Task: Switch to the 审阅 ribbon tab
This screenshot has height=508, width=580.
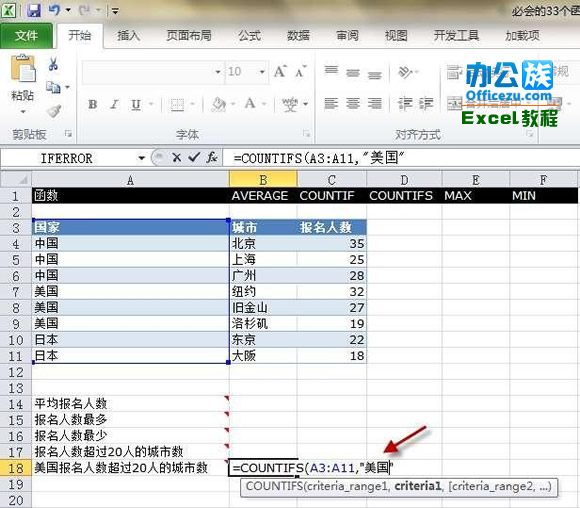Action: [347, 36]
